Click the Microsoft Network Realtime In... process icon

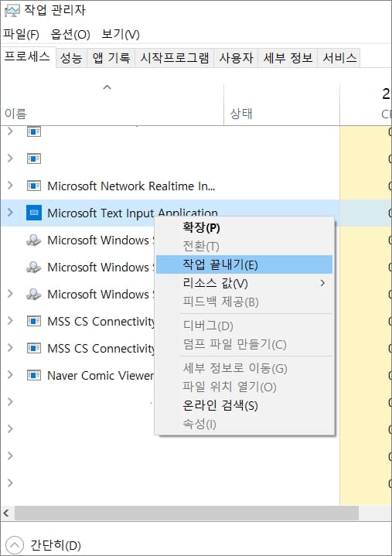point(34,186)
